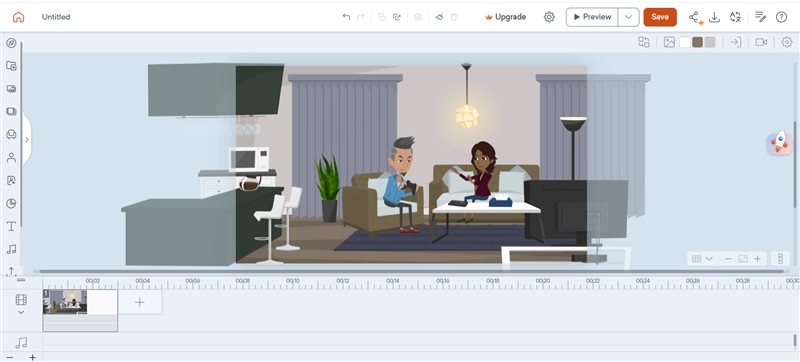800x362 pixels.
Task: Open the grid options dropdown on the stage
Action: [x=702, y=259]
